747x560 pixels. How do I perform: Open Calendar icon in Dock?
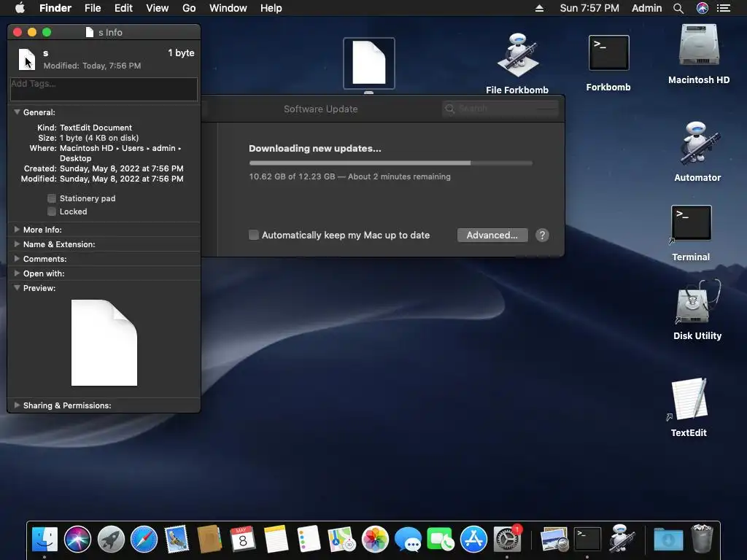[242, 540]
